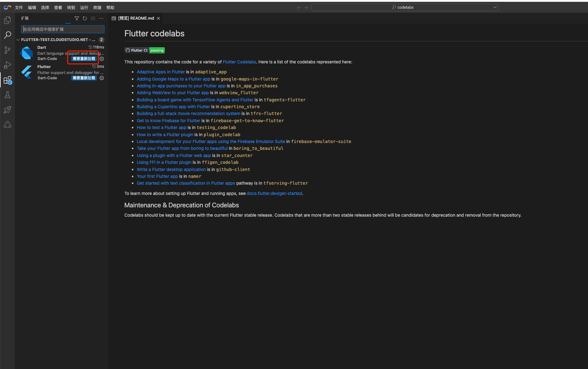Screen dimensions: 588x369
Task: Open Using FFI in a Flutter plugin
Action: coord(164,162)
